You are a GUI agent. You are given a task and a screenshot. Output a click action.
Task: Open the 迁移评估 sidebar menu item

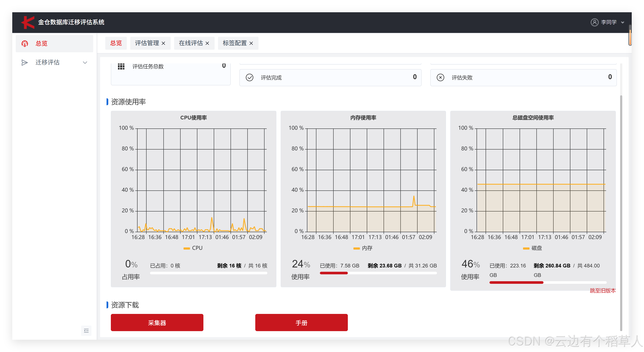click(x=54, y=62)
